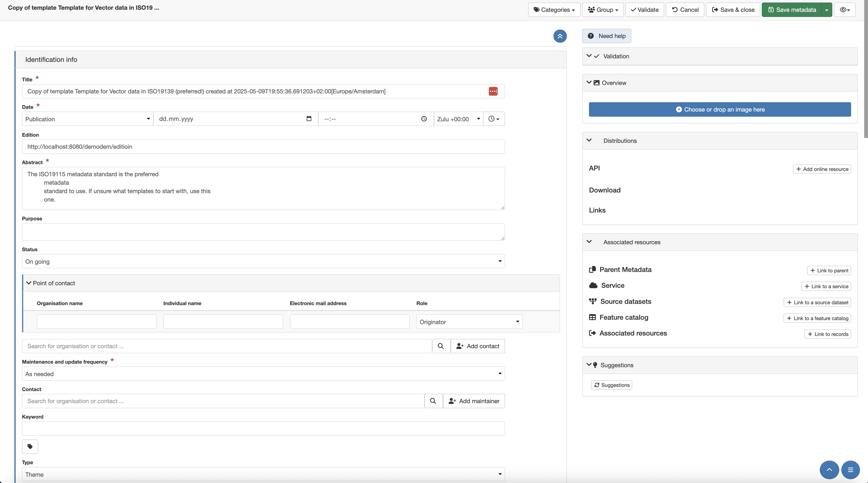Click Save & close

(733, 10)
